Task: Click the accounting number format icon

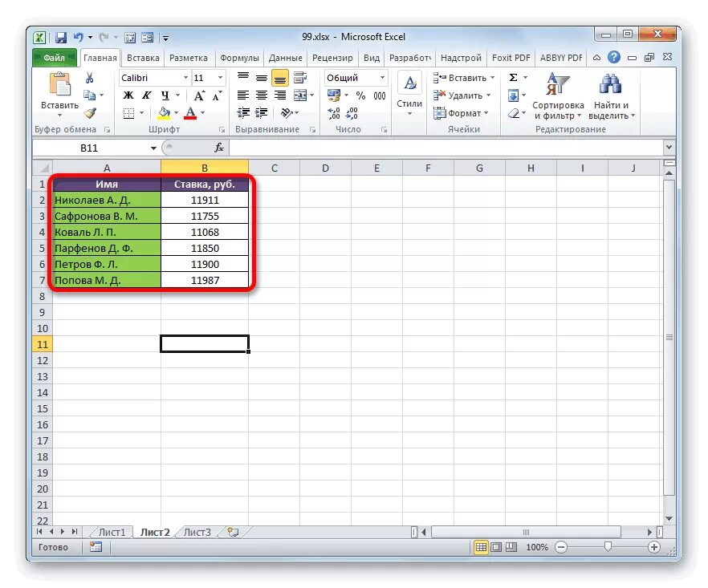Action: coord(334,95)
